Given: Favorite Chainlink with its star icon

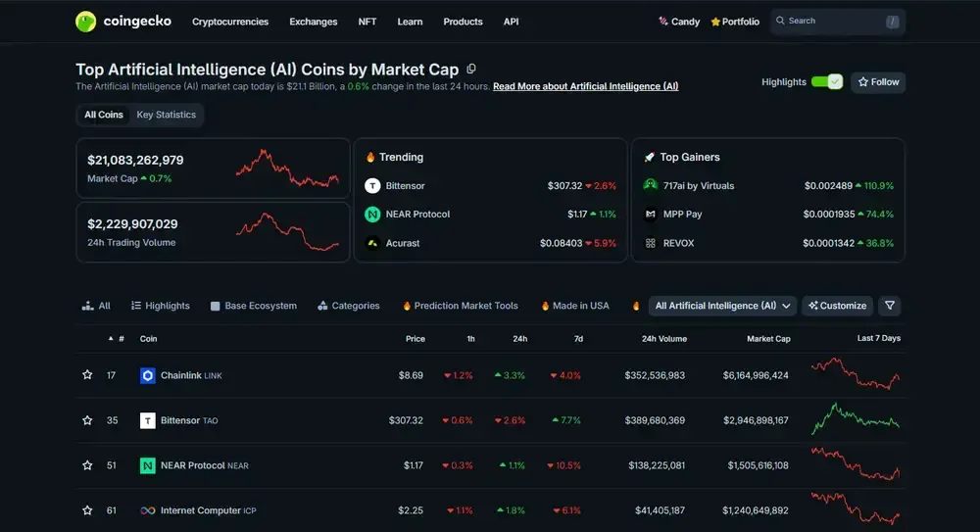Looking at the screenshot, I should click(87, 375).
